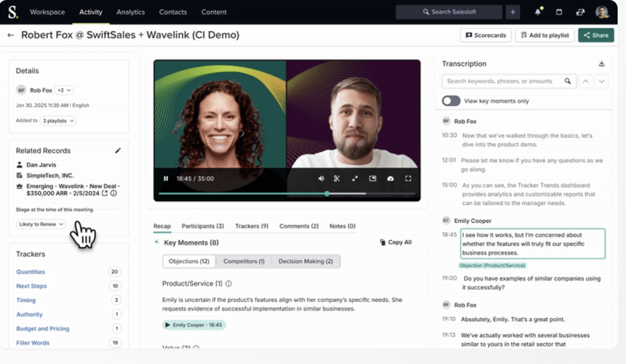The height and width of the screenshot is (364, 626).
Task: Click the video progress slider handle
Action: point(327,194)
